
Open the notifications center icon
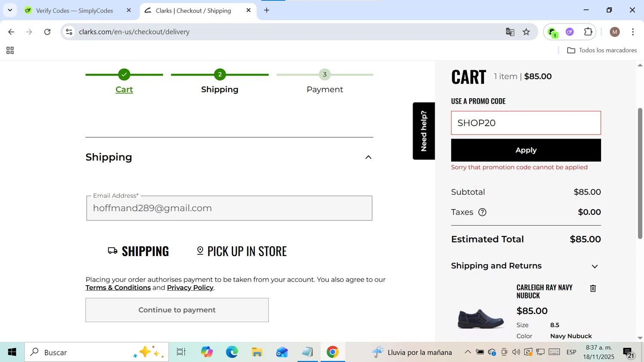629,353
